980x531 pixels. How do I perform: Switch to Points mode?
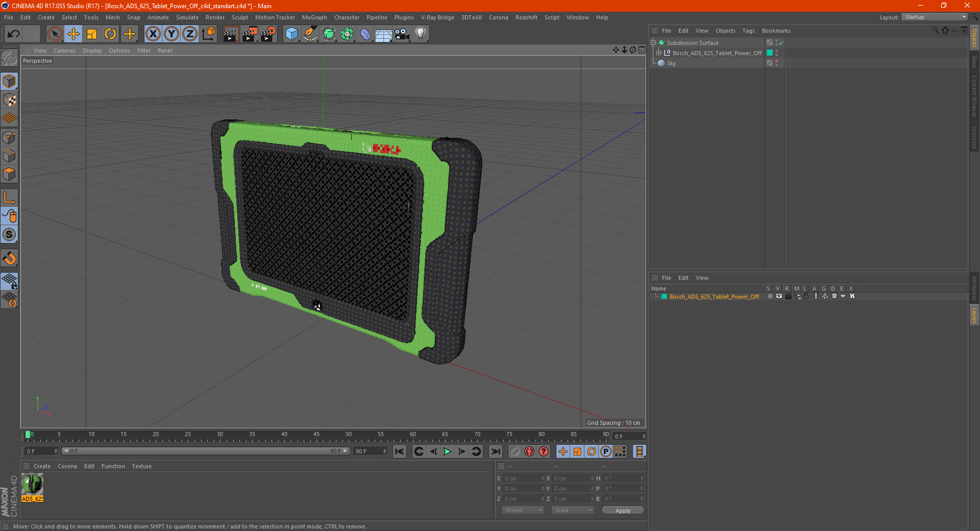coord(9,137)
